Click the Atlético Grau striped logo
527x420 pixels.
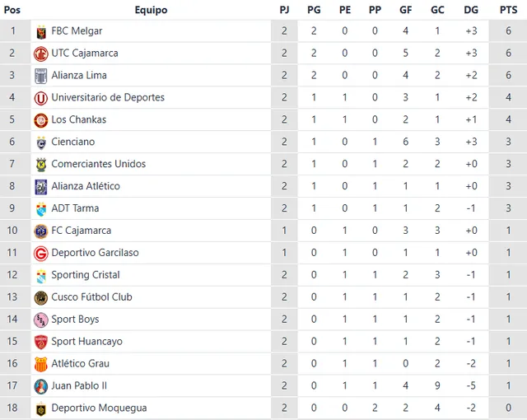click(40, 364)
